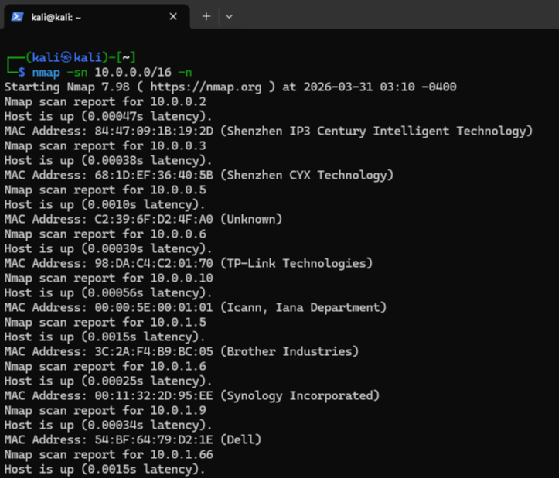Click MAC address 84:47:09:1B:19:2D
This screenshot has height=478, width=559.
tap(154, 131)
